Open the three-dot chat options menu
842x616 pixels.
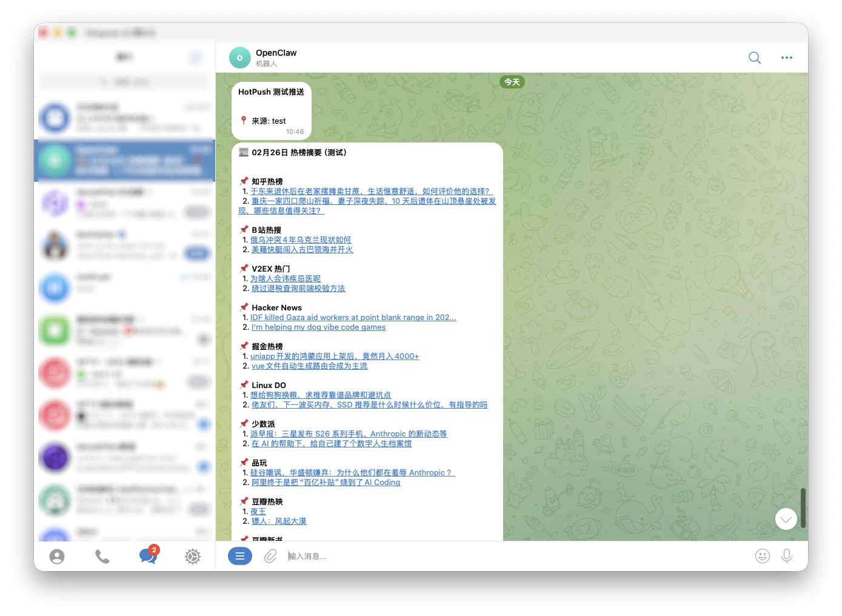(x=786, y=57)
